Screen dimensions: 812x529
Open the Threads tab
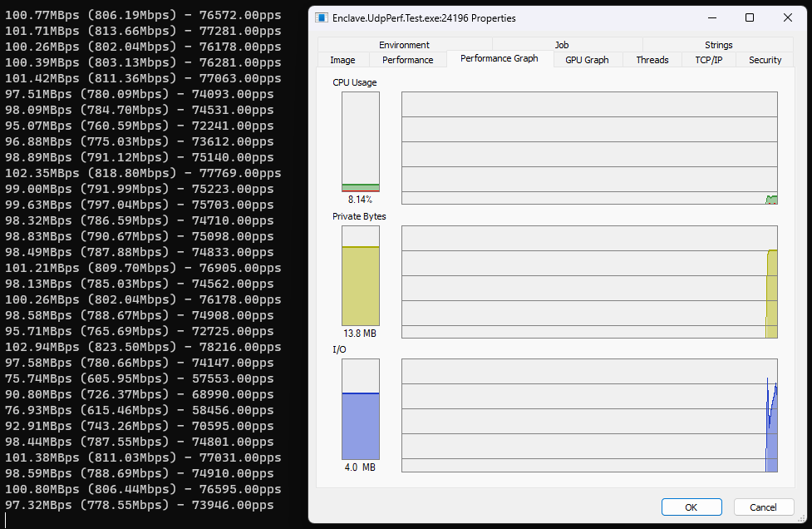pos(652,60)
